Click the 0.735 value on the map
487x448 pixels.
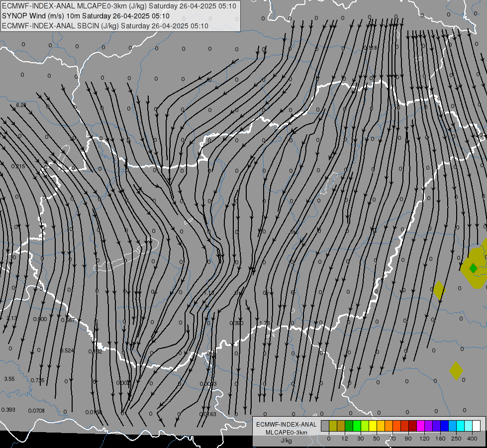pos(38,380)
